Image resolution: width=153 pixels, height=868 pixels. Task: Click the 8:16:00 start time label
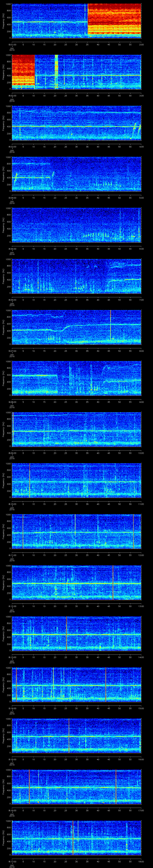[12, 810]
